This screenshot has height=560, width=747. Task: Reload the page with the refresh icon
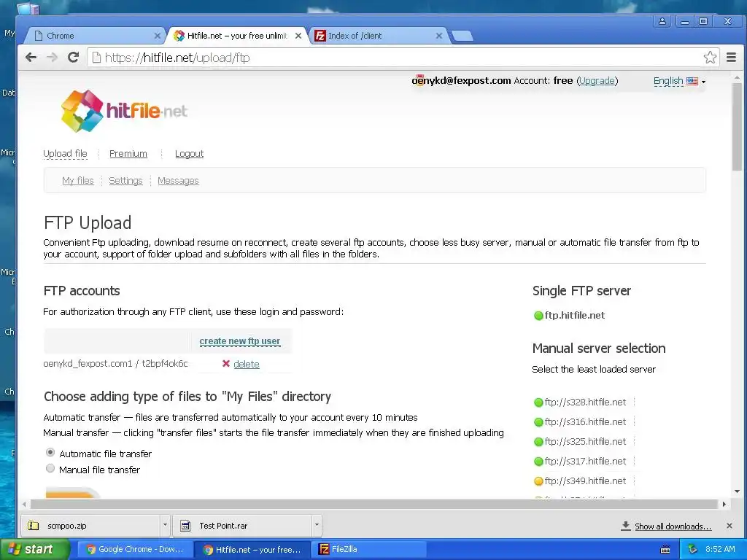tap(73, 58)
